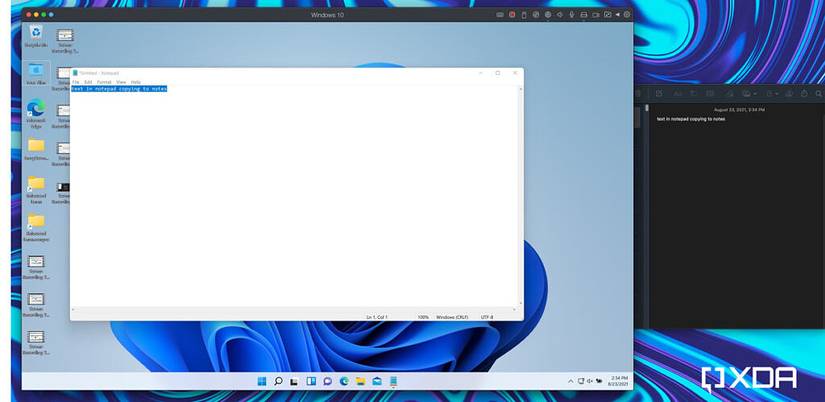The height and width of the screenshot is (402, 825).
Task: Click the note date line in Notes
Action: click(x=739, y=110)
